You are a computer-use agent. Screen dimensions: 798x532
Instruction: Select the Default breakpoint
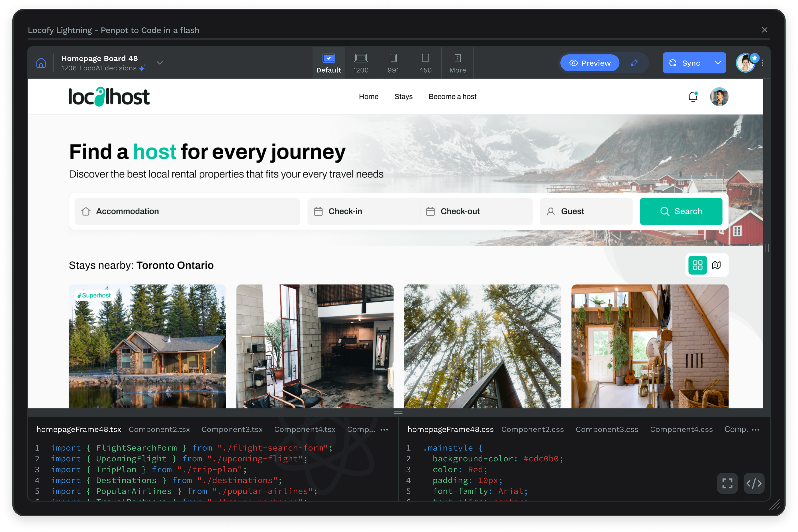point(328,63)
